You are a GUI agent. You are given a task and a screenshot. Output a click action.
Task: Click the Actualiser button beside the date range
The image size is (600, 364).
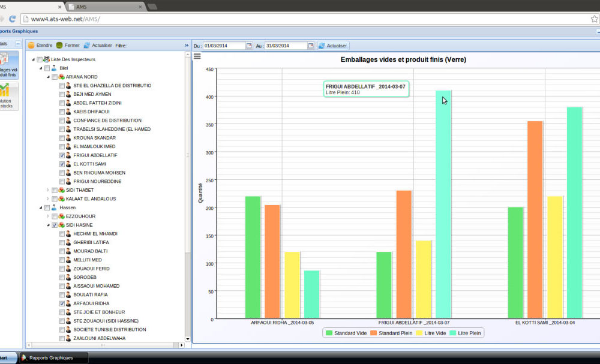333,46
